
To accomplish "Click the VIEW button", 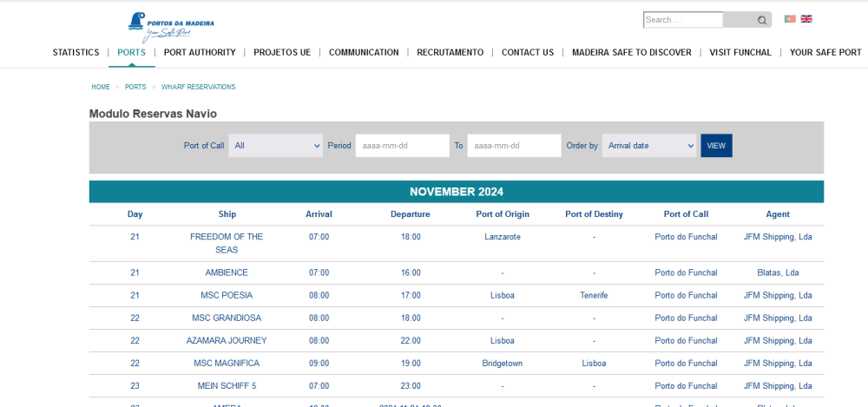I will pyautogui.click(x=716, y=146).
